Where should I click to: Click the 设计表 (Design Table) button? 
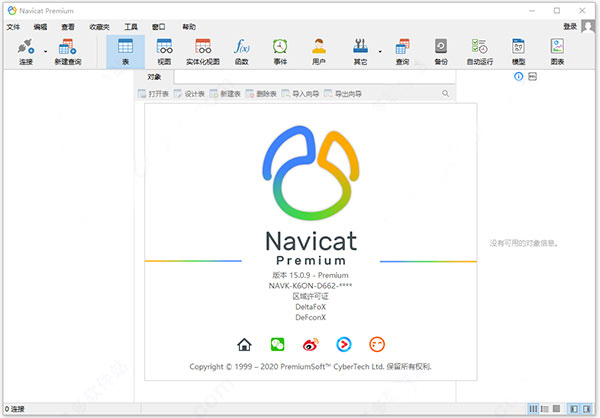tap(189, 94)
